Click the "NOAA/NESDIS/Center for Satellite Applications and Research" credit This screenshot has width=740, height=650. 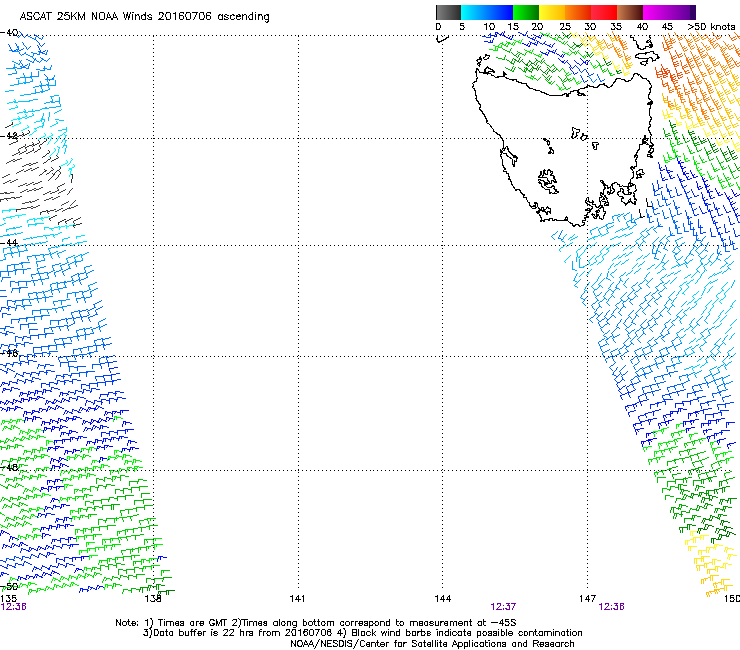(432, 644)
